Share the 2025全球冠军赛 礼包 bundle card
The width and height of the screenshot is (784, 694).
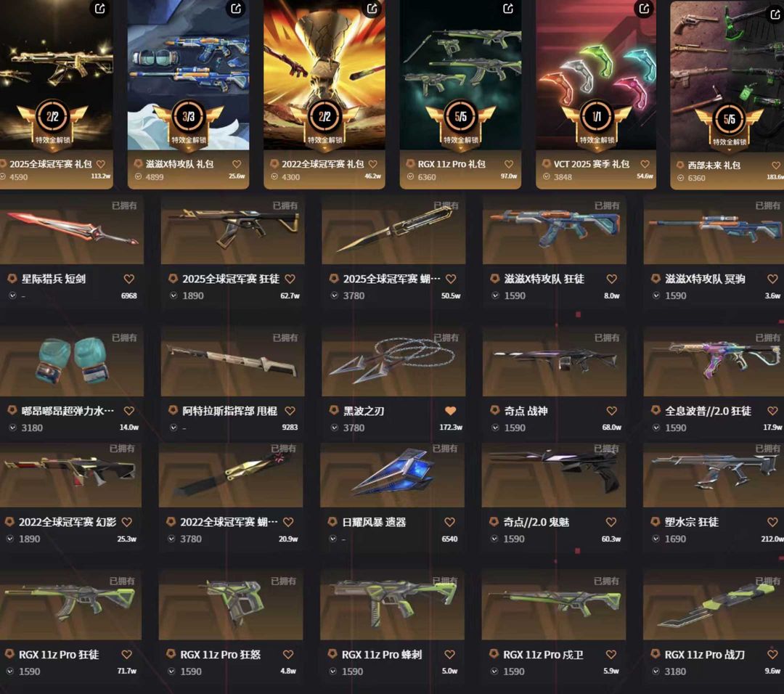click(x=100, y=9)
